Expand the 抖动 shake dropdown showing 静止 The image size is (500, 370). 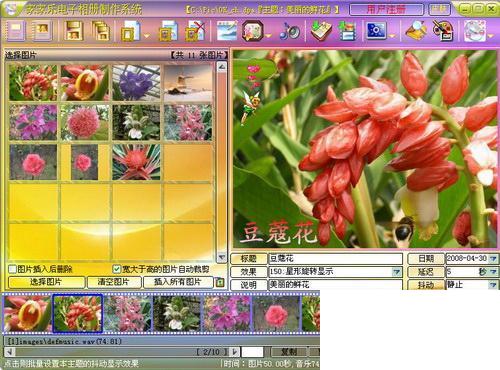[x=493, y=285]
